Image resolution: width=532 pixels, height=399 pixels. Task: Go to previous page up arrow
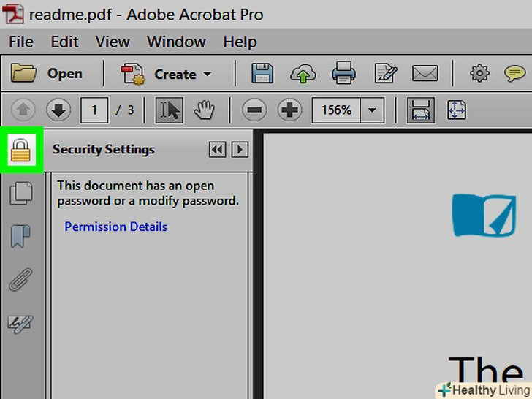click(x=23, y=110)
